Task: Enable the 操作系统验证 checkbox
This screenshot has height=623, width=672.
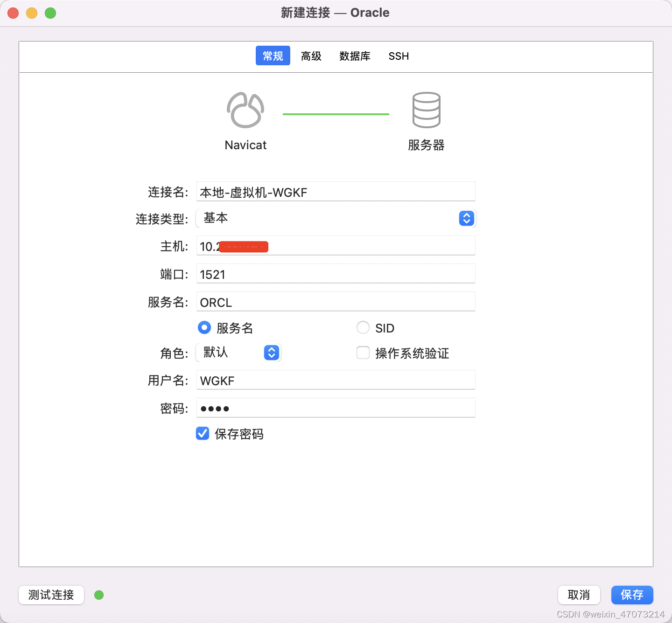Action: (363, 353)
